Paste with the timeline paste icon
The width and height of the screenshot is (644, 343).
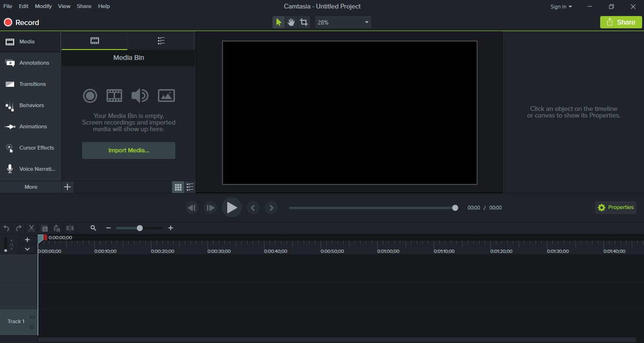pos(57,228)
